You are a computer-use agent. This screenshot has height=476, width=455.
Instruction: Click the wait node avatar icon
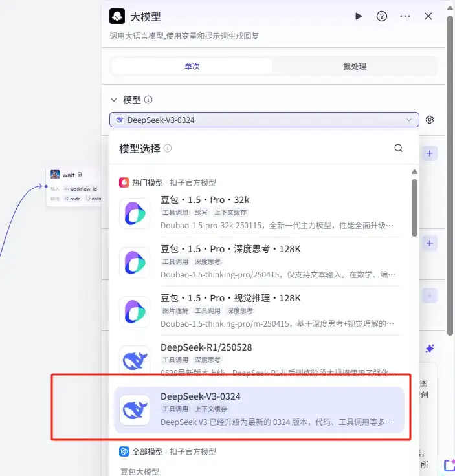coord(55,174)
